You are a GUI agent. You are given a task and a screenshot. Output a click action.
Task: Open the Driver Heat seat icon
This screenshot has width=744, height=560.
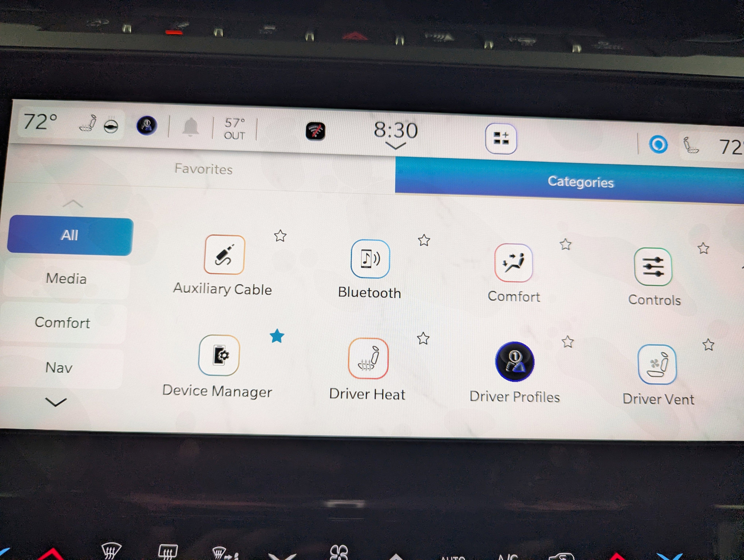click(368, 359)
